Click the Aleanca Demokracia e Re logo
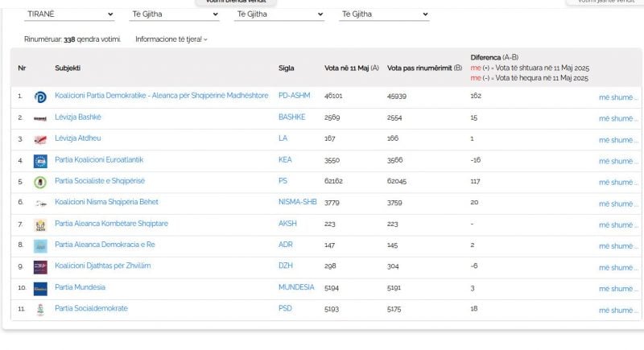Viewport: 644px width, 350px height. (x=40, y=246)
